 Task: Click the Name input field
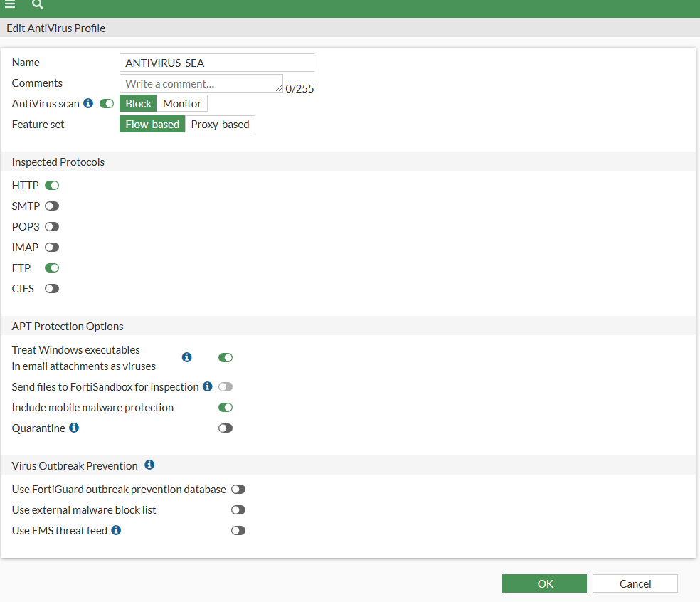pos(217,63)
